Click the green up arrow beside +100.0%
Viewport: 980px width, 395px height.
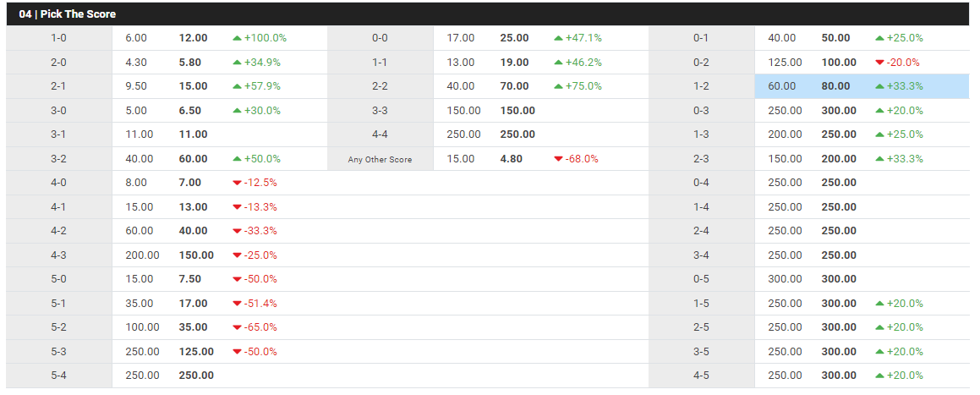point(236,38)
